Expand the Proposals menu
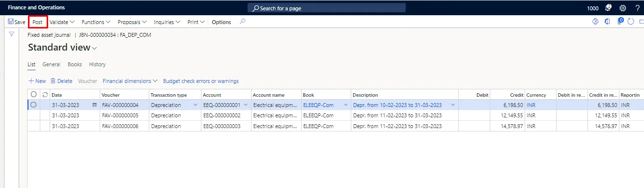644x188 pixels. pos(132,22)
